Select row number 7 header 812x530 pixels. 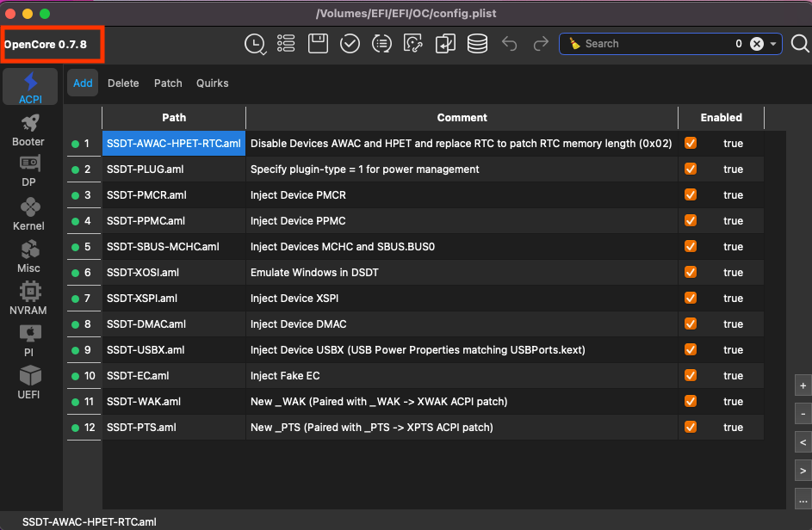(x=84, y=298)
